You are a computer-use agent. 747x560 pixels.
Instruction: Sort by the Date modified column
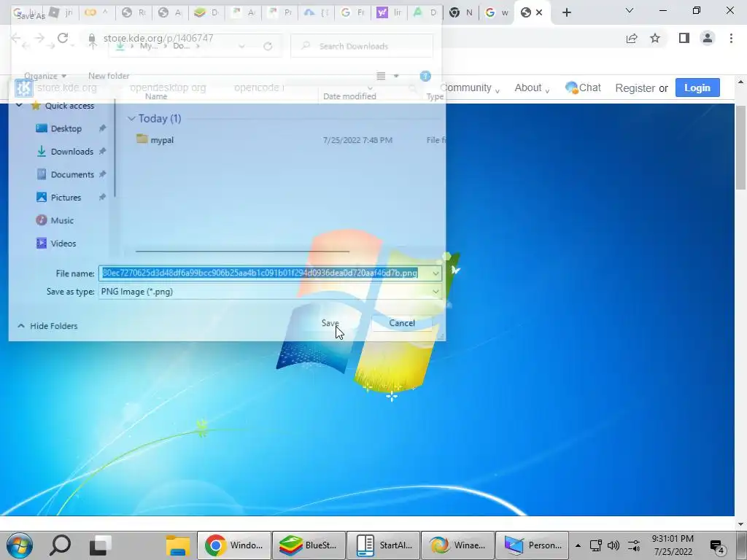point(349,96)
